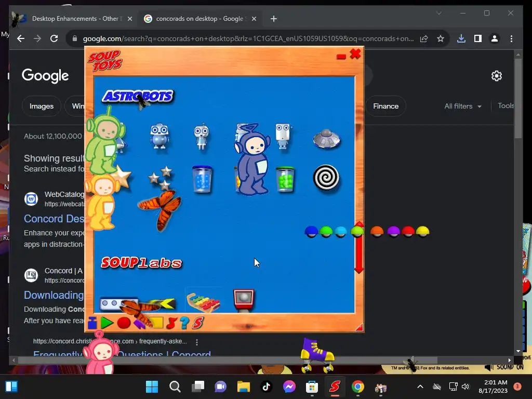
Task: Show hidden system tray icons
Action: click(420, 387)
